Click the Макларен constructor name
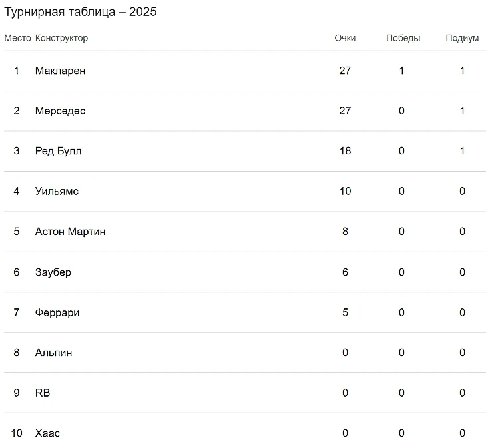Screen dimensions: 486x448 pos(60,71)
